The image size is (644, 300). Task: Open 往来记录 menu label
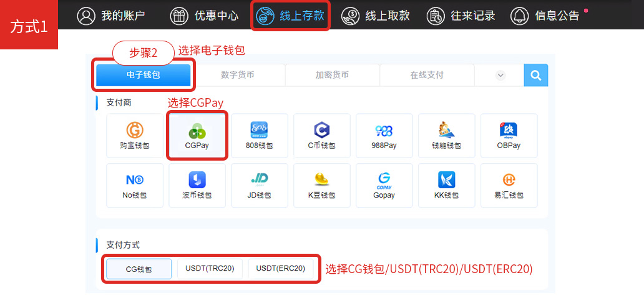[x=473, y=16]
